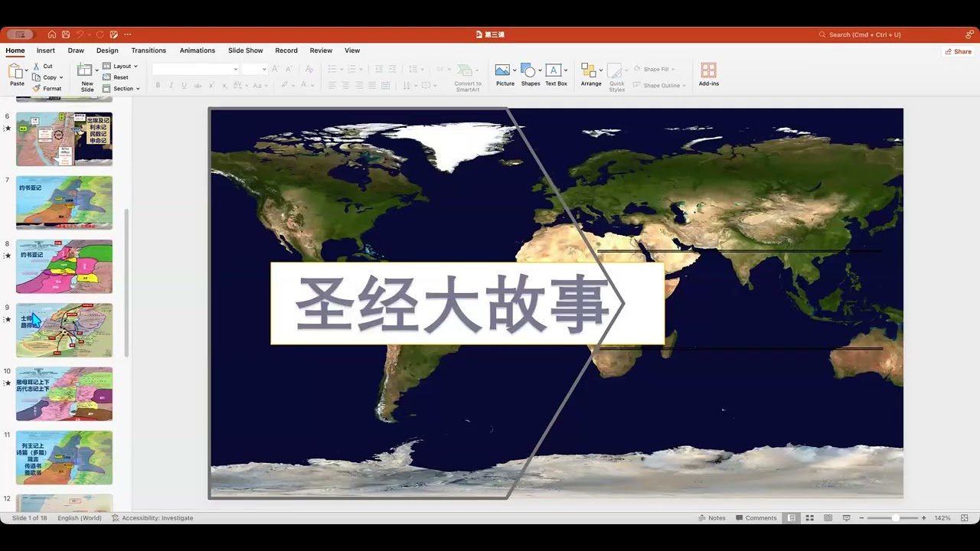Viewport: 980px width, 551px height.
Task: Open the Shapes dropdown arrow
Action: (540, 70)
